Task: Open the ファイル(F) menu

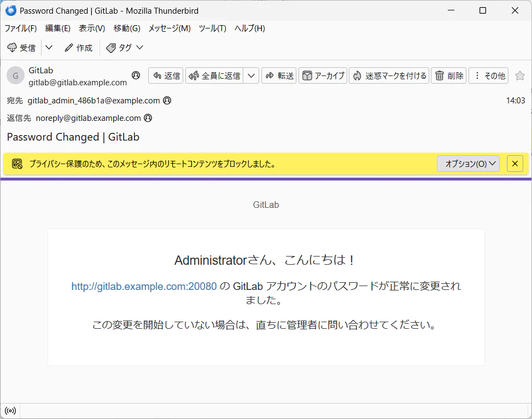Action: [21, 28]
